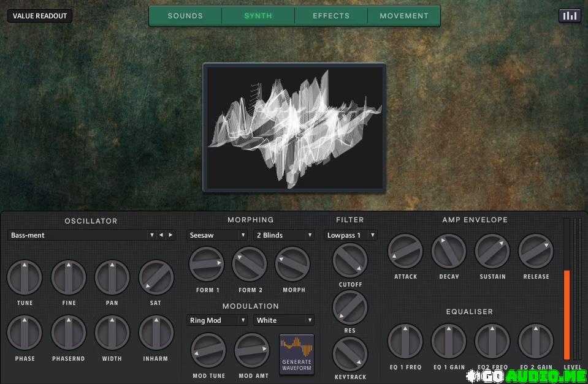Click the oscillator Tune knob
588x384 pixels.
click(25, 277)
